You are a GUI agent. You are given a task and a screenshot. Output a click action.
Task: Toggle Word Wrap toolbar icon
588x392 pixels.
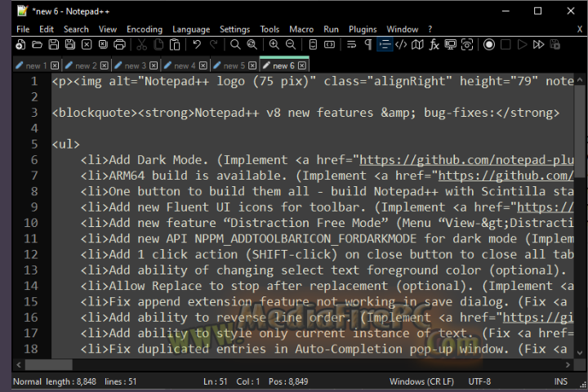[x=351, y=45]
